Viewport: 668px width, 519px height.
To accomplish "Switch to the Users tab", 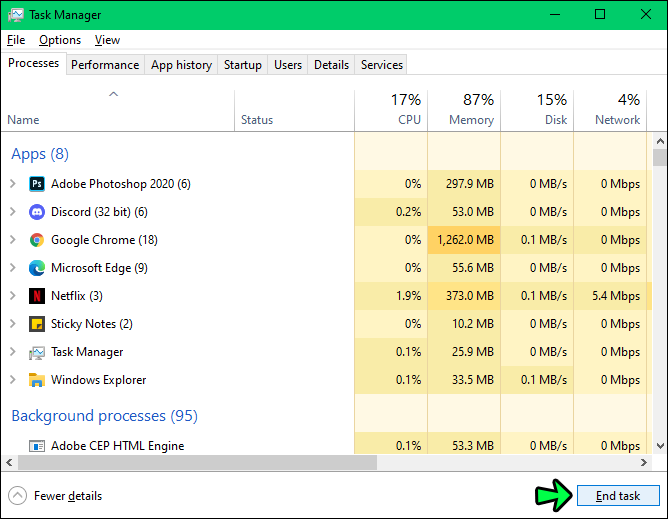I will [288, 65].
